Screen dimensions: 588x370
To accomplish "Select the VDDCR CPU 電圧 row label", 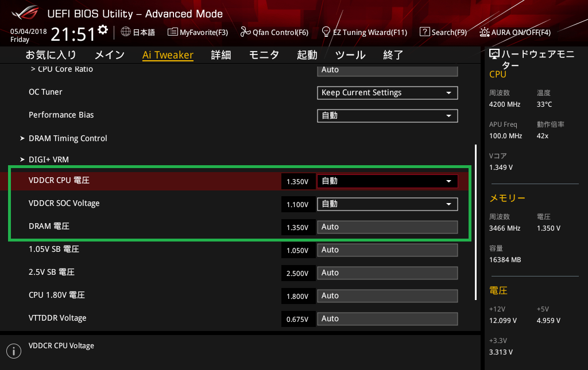I will point(59,180).
